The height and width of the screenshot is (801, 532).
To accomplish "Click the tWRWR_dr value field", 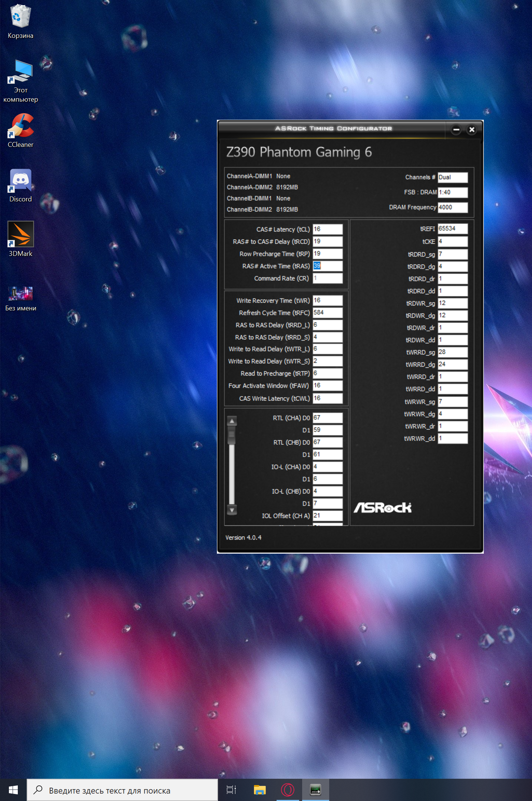I will coord(453,426).
